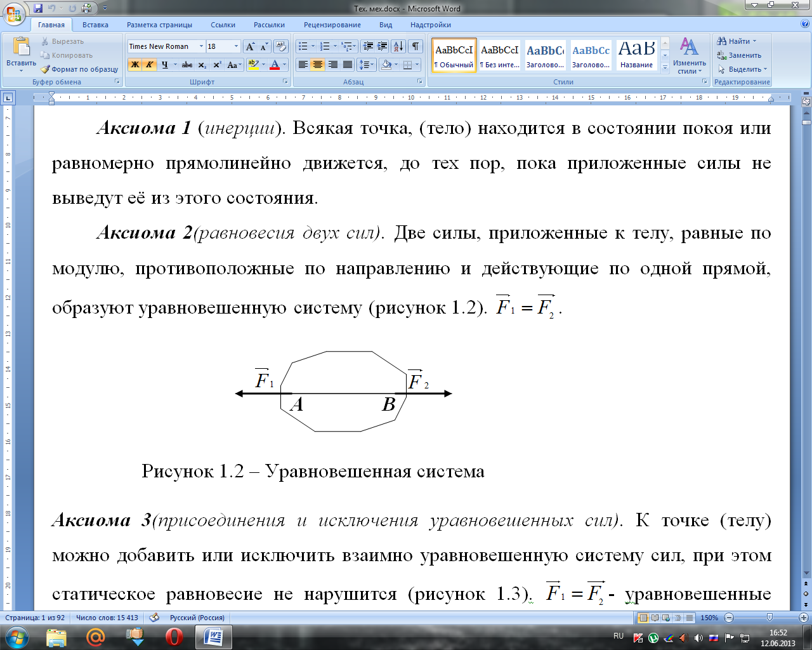
Task: Open the font color dropdown arrow
Action: pyautogui.click(x=285, y=65)
